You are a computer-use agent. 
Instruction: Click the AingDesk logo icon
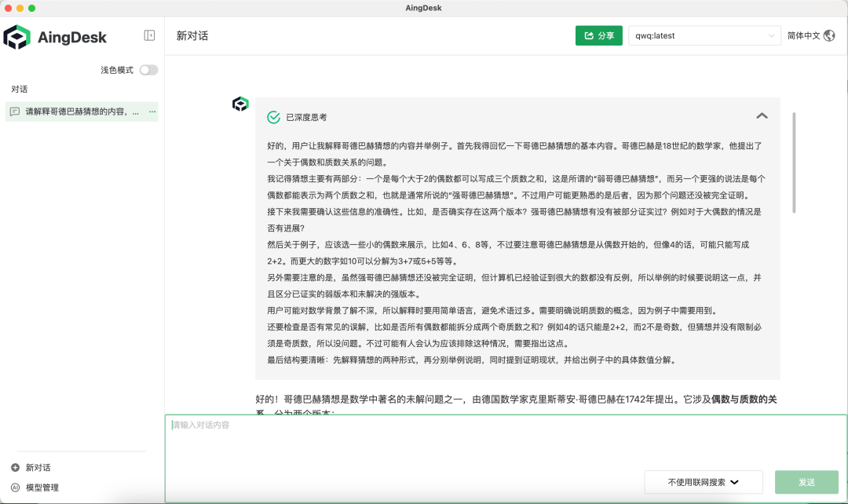click(16, 37)
